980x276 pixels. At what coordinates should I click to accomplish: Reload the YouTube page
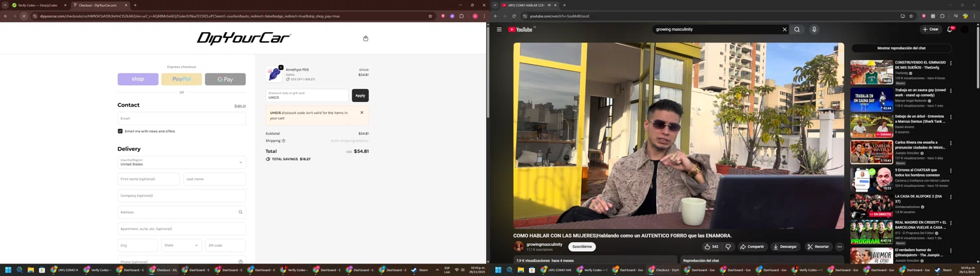(x=514, y=16)
